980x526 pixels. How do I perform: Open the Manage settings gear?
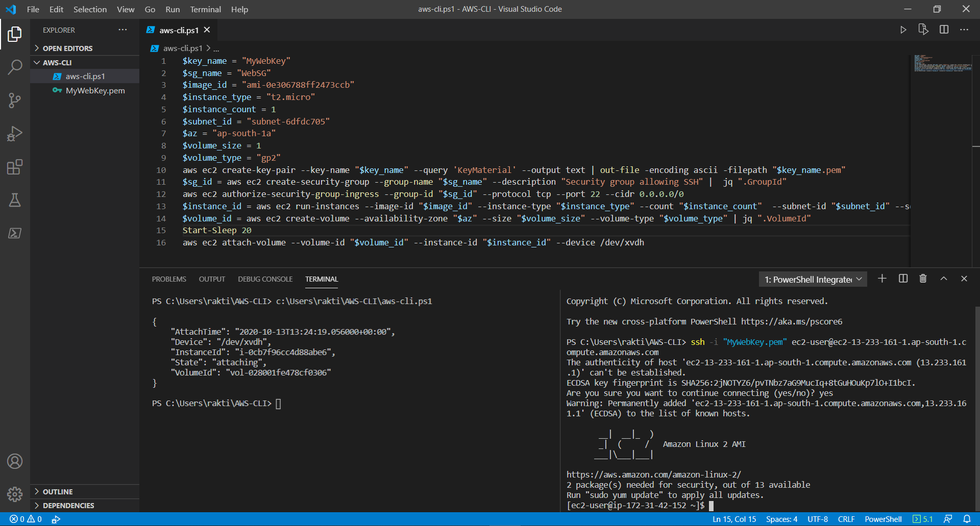pos(15,494)
